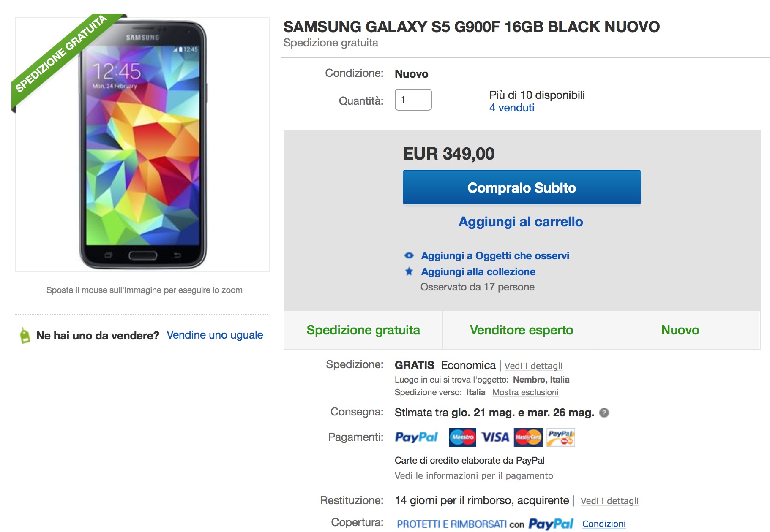Click the MasterCard card icon
Viewport: 770px width, 532px height.
pyautogui.click(x=528, y=437)
